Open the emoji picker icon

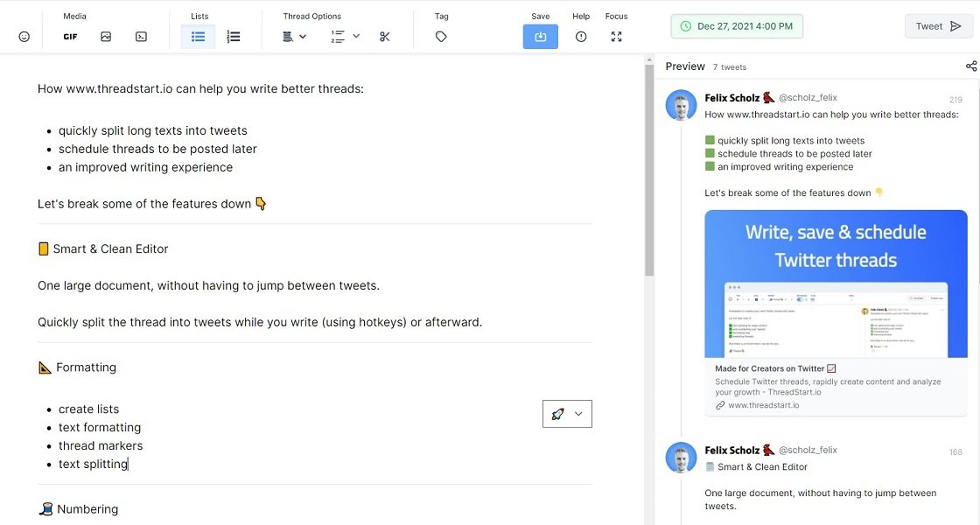[x=24, y=36]
